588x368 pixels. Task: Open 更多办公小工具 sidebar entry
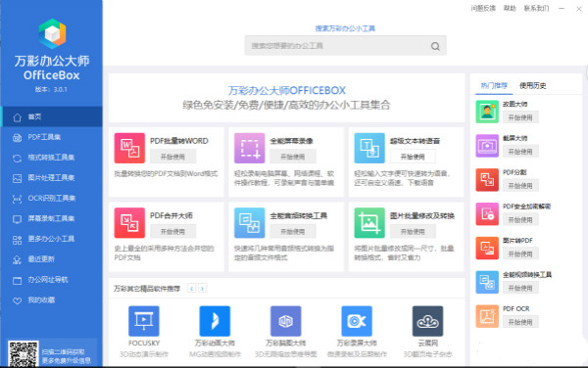click(52, 239)
